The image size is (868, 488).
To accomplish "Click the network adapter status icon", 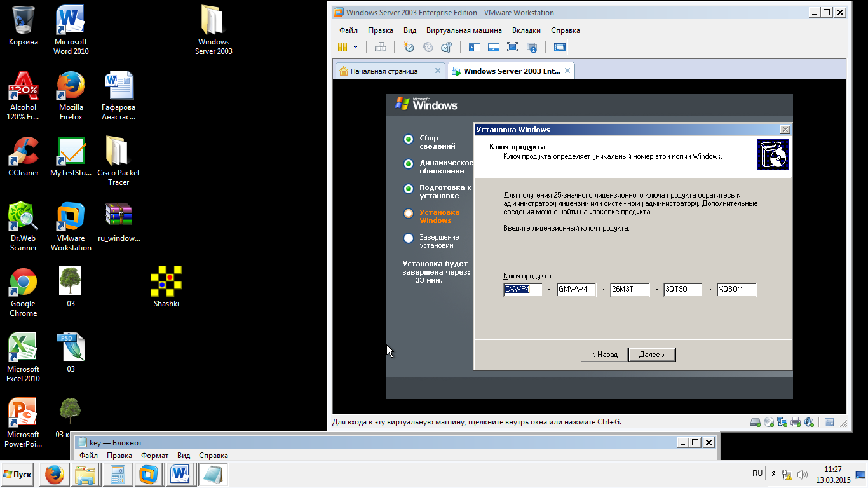I will [782, 422].
